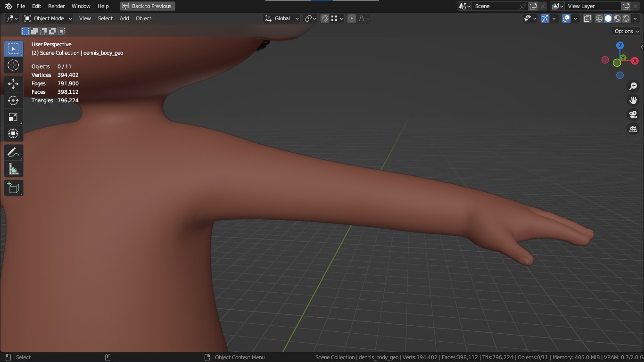Set selection mode to Extend

[34, 31]
